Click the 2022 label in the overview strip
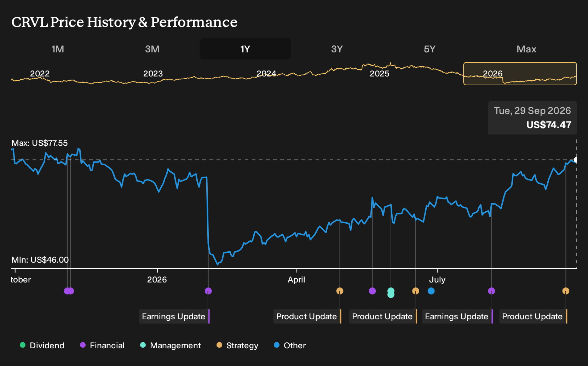 point(40,74)
